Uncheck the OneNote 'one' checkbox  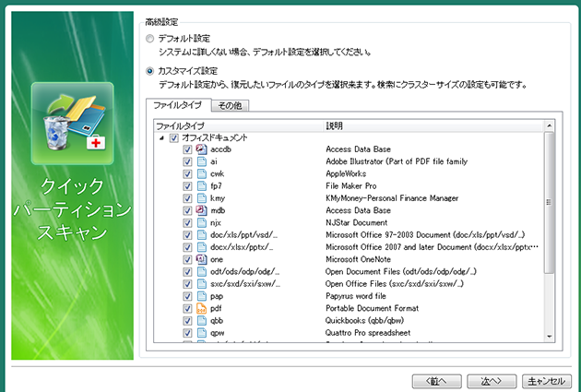(x=187, y=260)
